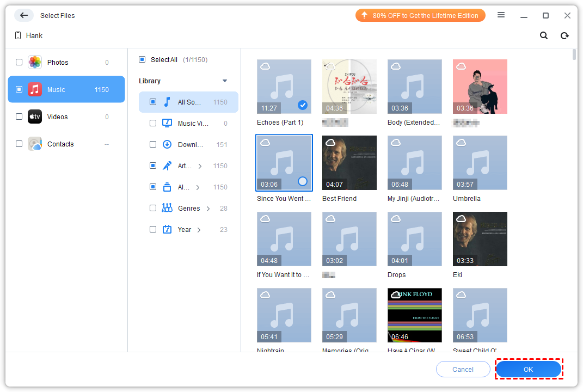Toggle the Select All checkbox
Screen dimensions: 583x392
point(142,59)
